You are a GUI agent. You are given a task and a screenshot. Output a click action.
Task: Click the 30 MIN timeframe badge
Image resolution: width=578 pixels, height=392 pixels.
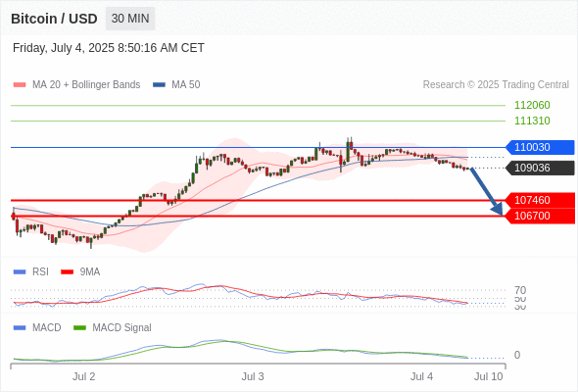(130, 19)
